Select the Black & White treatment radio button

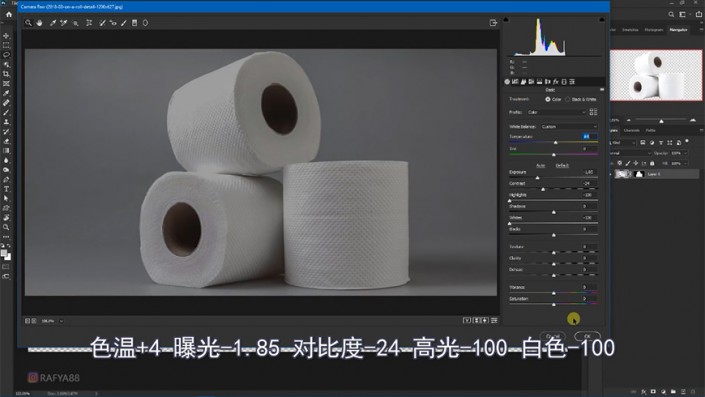(568, 99)
